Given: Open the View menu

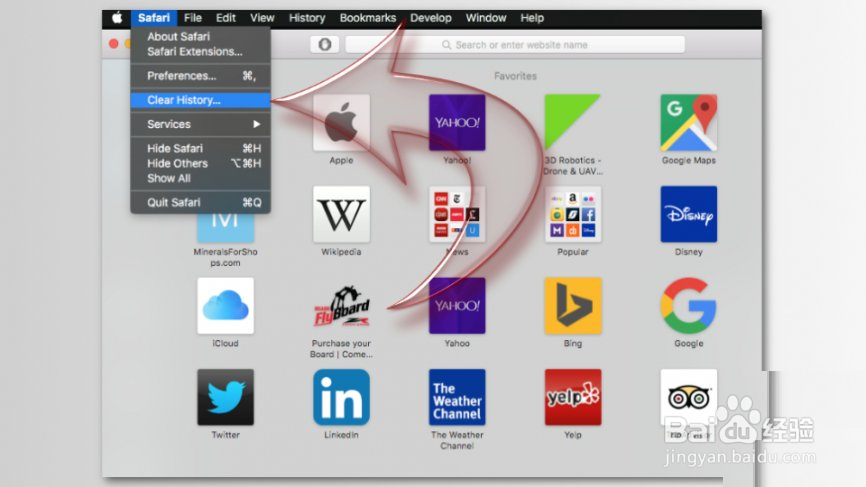Looking at the screenshot, I should 262,18.
